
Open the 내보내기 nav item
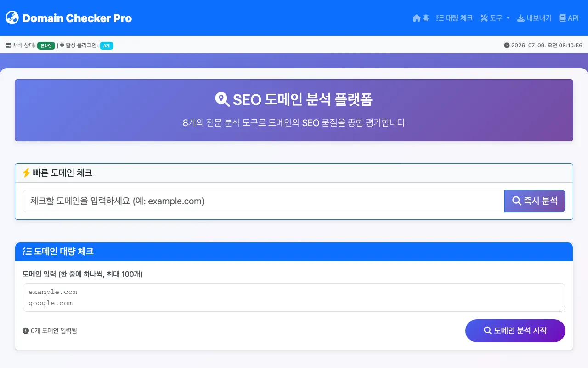click(535, 18)
